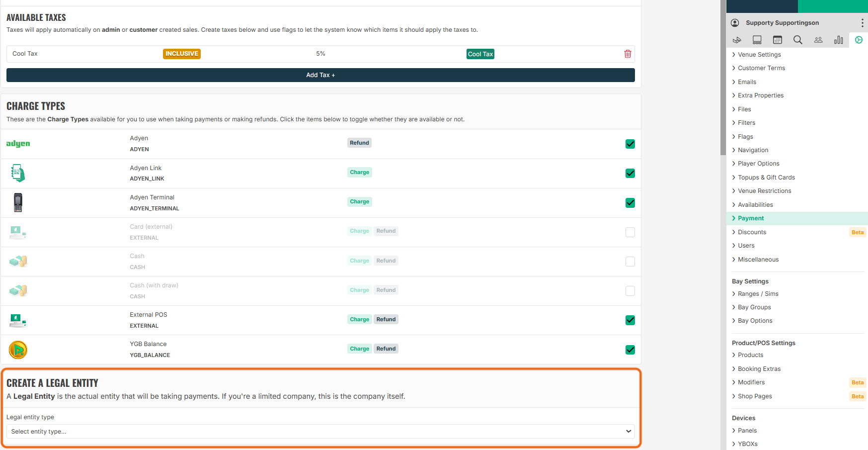Enable the Card (external) charge type
This screenshot has width=868, height=450.
(630, 232)
